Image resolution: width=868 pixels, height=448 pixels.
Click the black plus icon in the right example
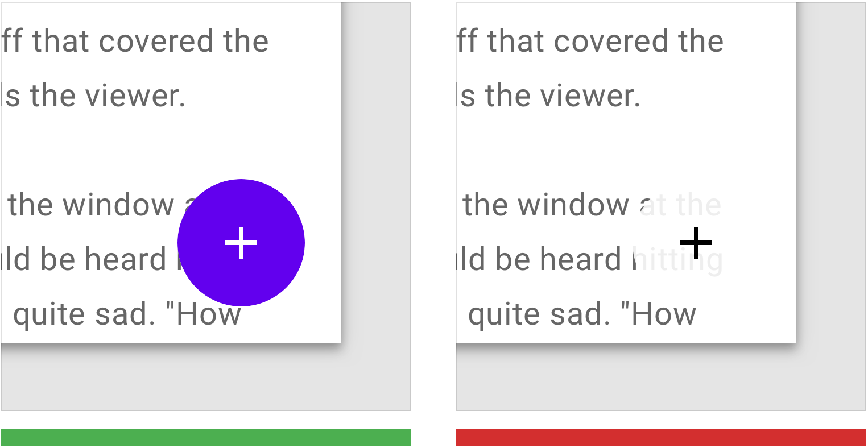point(696,243)
